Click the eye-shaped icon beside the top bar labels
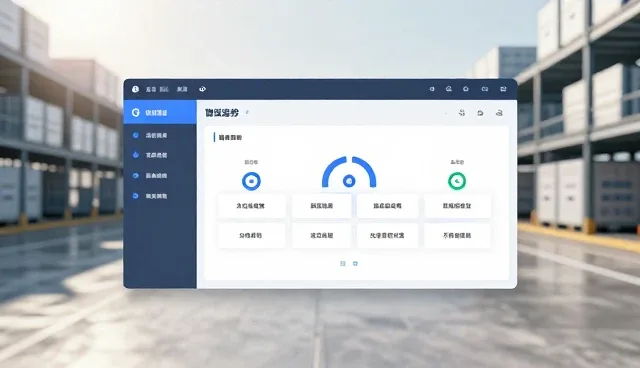Image resolution: width=640 pixels, height=368 pixels. click(202, 89)
